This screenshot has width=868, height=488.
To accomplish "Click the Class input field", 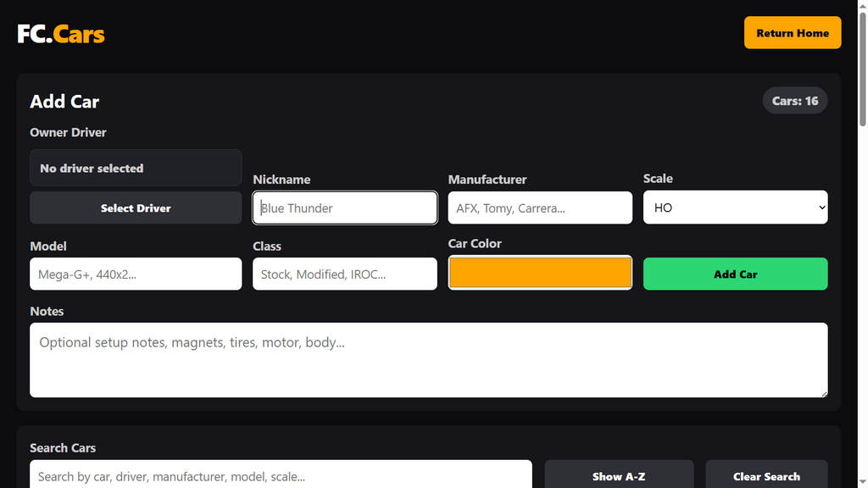I will (345, 274).
